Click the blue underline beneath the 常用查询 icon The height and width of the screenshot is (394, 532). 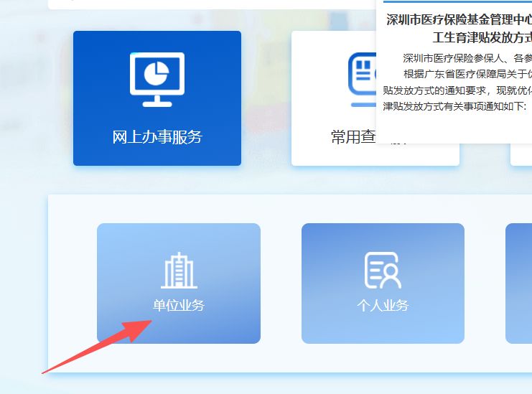pos(363,105)
